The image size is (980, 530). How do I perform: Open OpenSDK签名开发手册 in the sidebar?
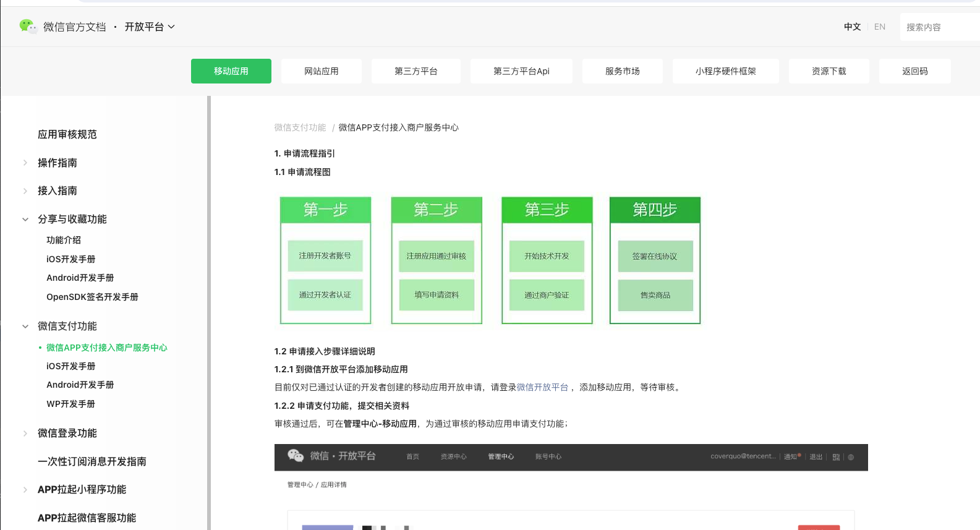click(93, 297)
